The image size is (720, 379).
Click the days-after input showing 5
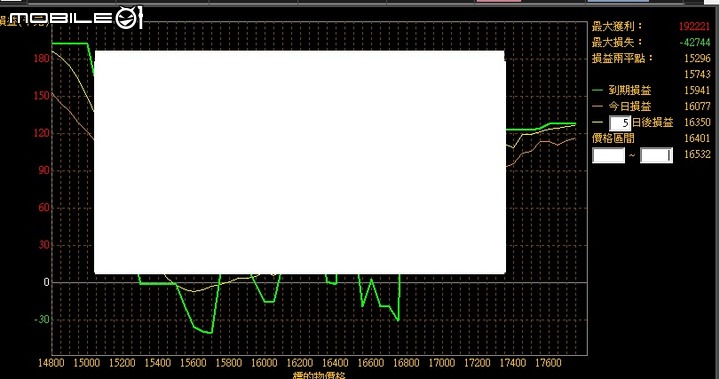click(620, 123)
